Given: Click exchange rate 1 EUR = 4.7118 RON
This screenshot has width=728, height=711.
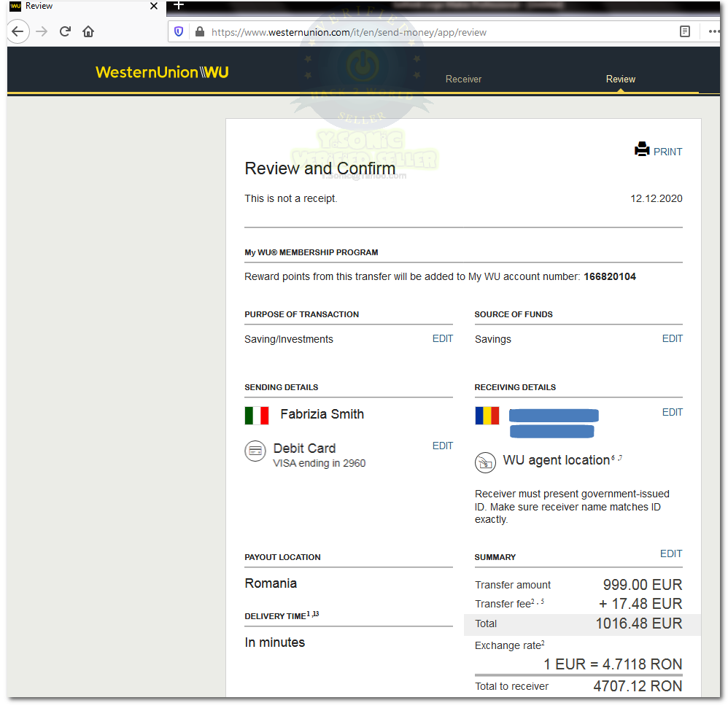Looking at the screenshot, I should click(x=613, y=664).
